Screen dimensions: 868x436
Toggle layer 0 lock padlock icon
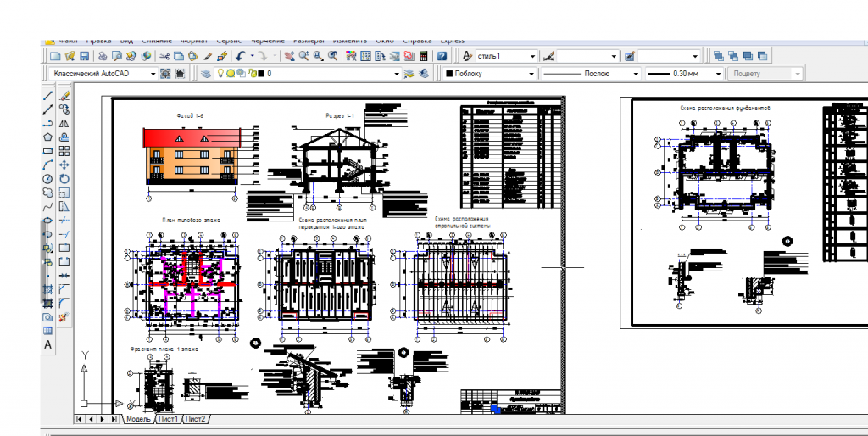tap(251, 73)
